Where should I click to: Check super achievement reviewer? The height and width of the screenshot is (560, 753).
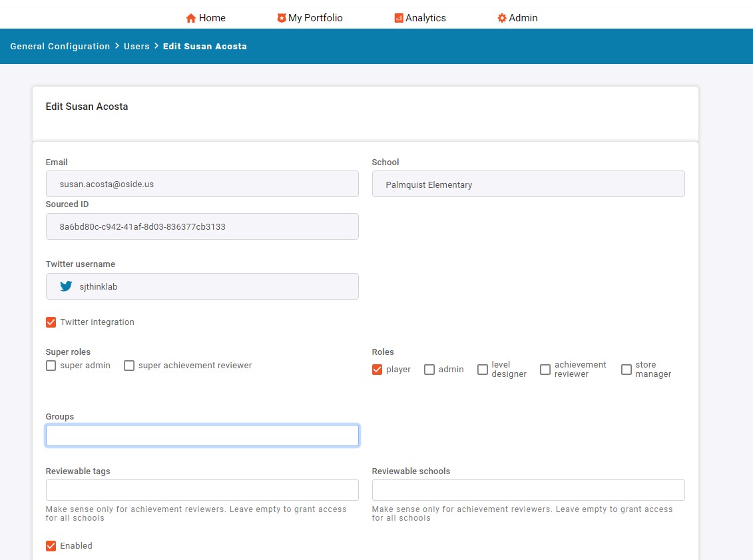click(x=129, y=366)
